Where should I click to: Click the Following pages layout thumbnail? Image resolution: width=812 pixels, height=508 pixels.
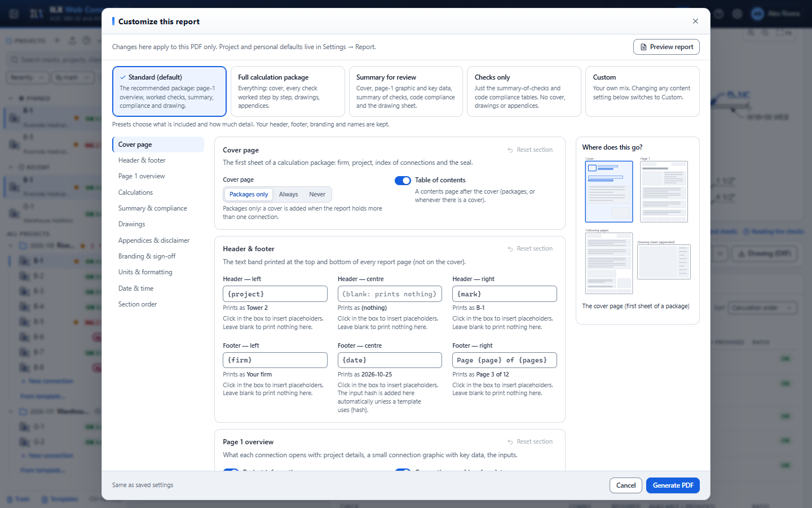(x=609, y=263)
